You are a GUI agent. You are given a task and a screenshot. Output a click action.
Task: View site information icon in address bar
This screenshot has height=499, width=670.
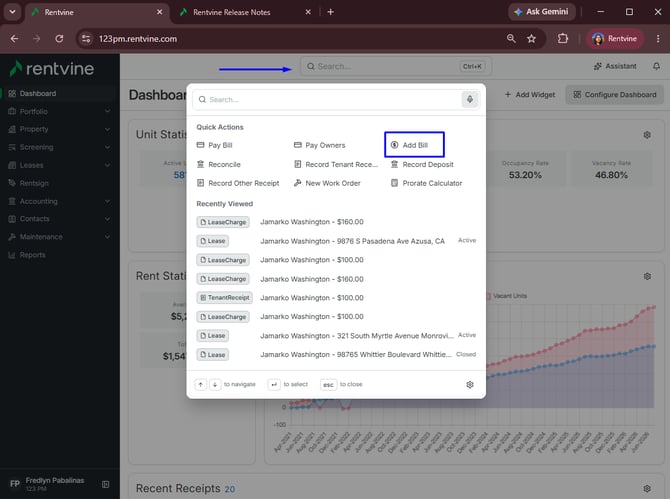[x=86, y=39]
